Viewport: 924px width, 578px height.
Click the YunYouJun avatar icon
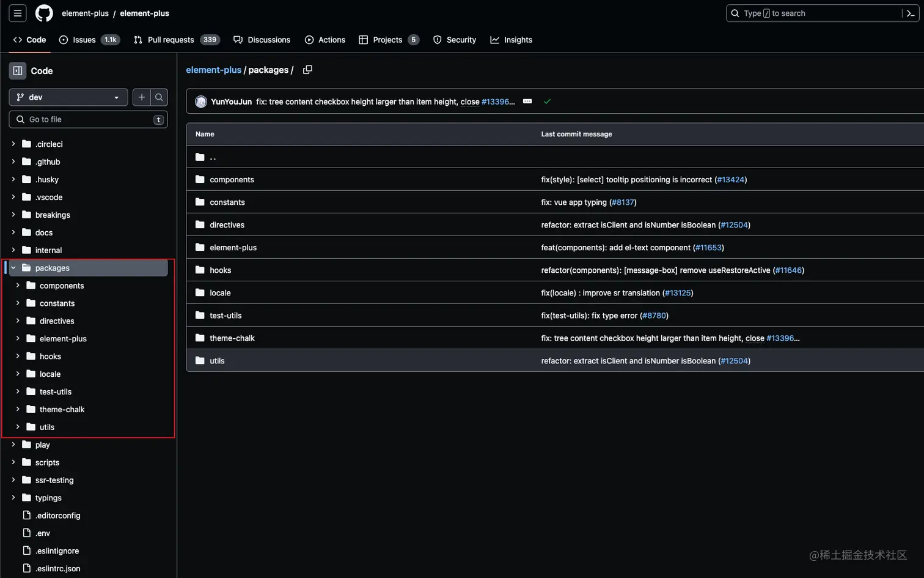click(x=201, y=102)
